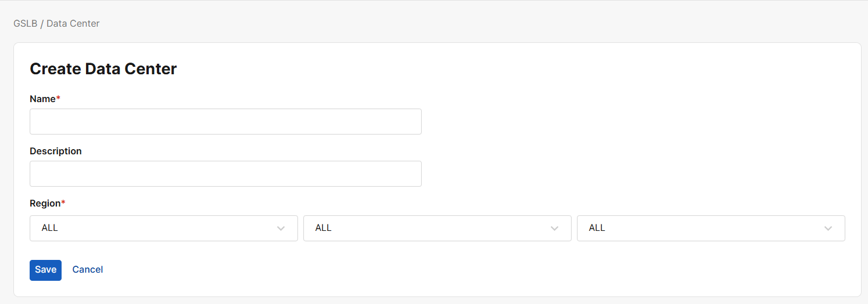Click chevron arrow of first Region select
Image resolution: width=868 pixels, height=304 pixels.
(281, 229)
